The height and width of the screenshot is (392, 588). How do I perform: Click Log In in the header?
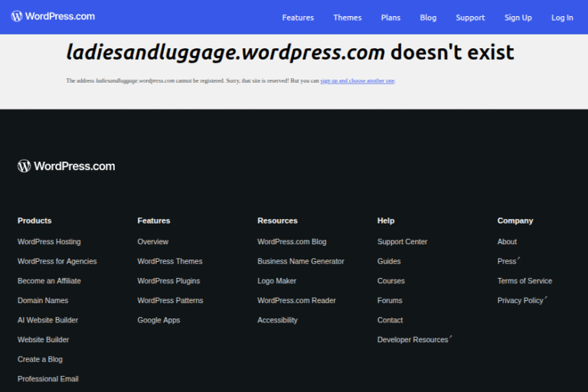562,18
